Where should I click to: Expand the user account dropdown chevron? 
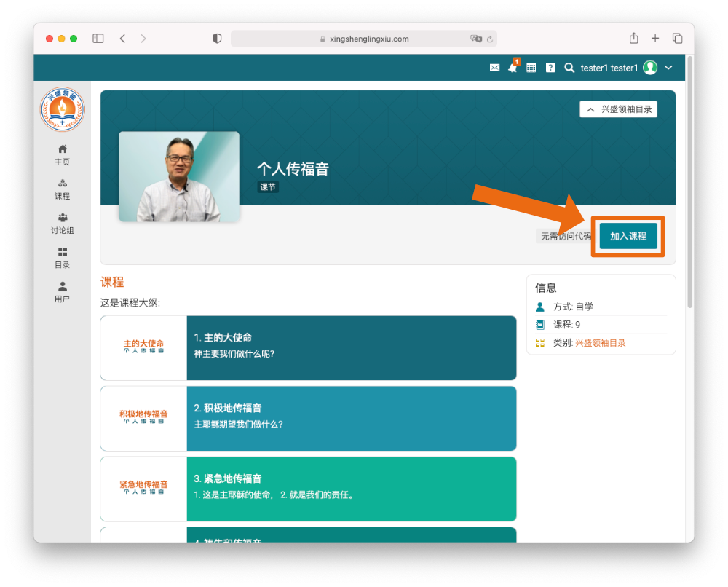click(x=668, y=68)
